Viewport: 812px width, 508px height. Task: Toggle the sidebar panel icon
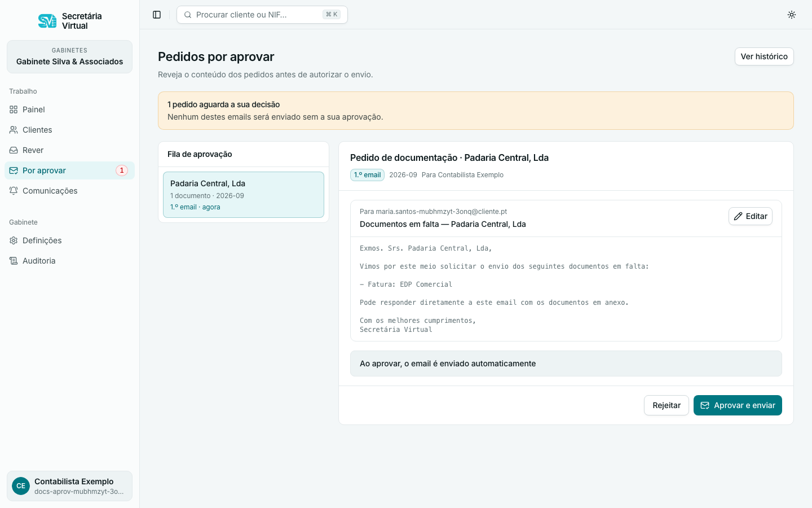(x=157, y=15)
